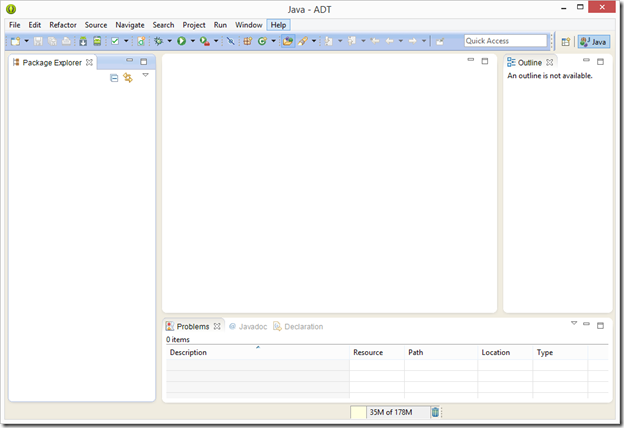624x428 pixels.
Task: Open the Window menu
Action: [249, 25]
